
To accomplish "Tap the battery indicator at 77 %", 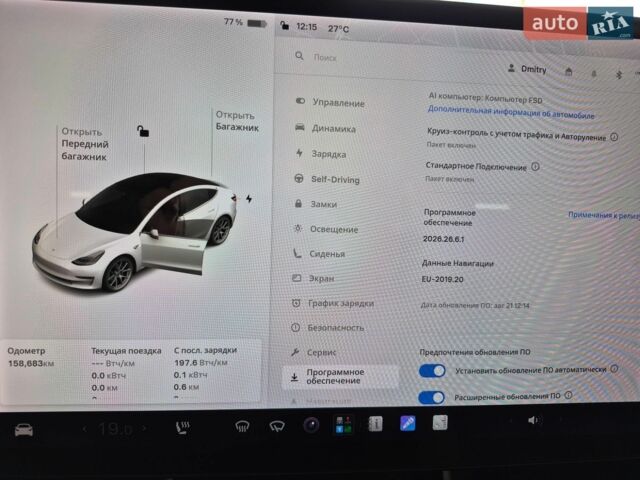I will [x=245, y=22].
